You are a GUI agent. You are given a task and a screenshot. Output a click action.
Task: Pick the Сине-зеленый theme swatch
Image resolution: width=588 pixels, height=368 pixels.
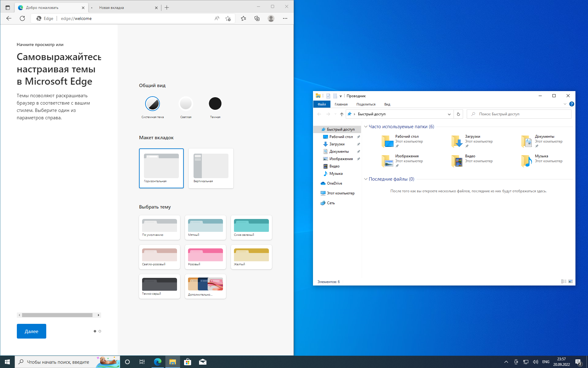[x=251, y=227]
